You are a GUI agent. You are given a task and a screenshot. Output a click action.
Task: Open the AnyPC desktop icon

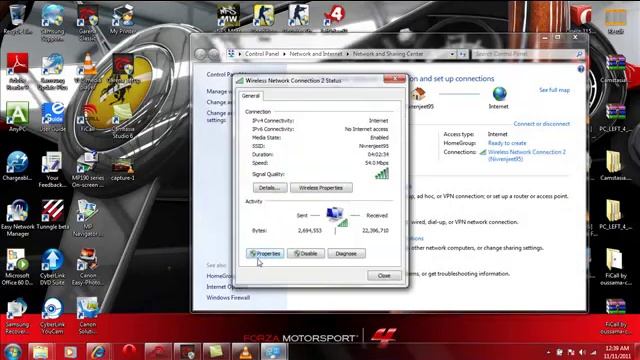[17, 116]
